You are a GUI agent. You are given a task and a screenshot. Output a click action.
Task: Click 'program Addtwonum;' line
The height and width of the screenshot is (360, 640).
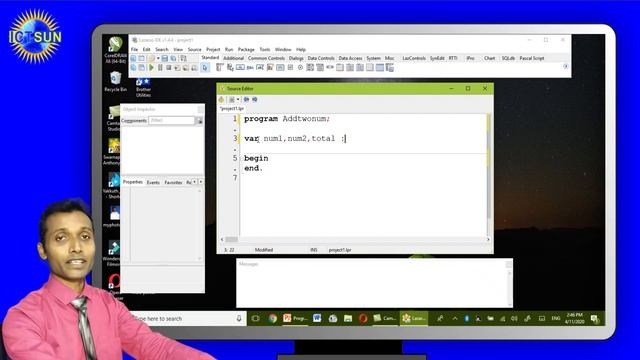click(x=287, y=119)
